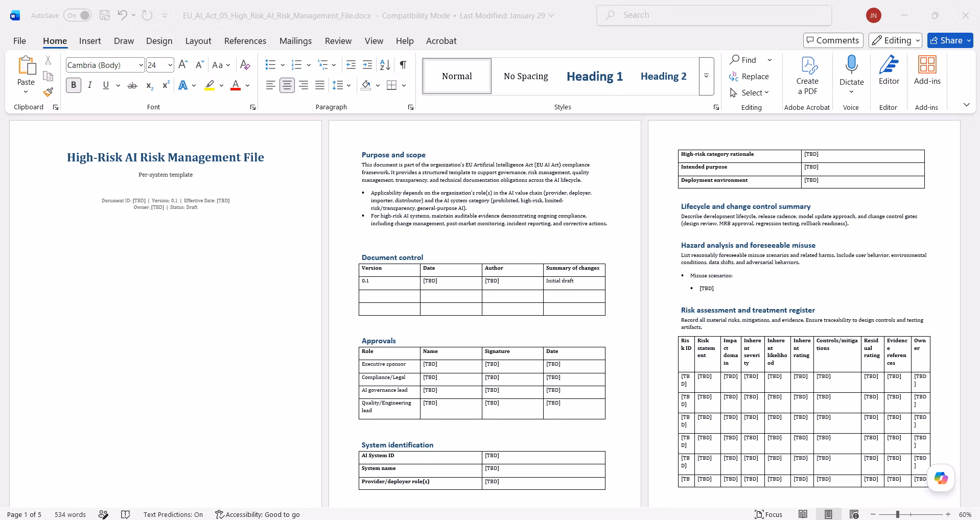Screen dimensions: 980x520
Task: Switch to the Design tab
Action: [159, 41]
